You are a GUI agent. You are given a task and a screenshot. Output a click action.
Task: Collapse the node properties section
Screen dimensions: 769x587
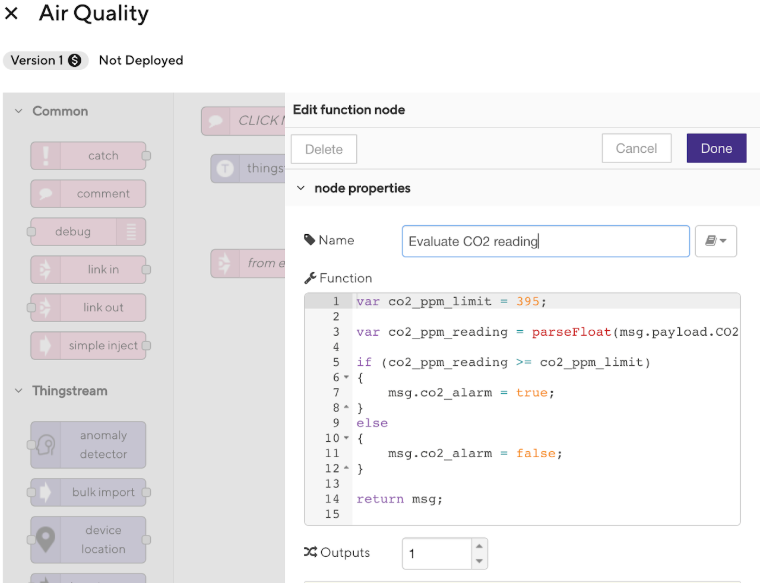(301, 188)
